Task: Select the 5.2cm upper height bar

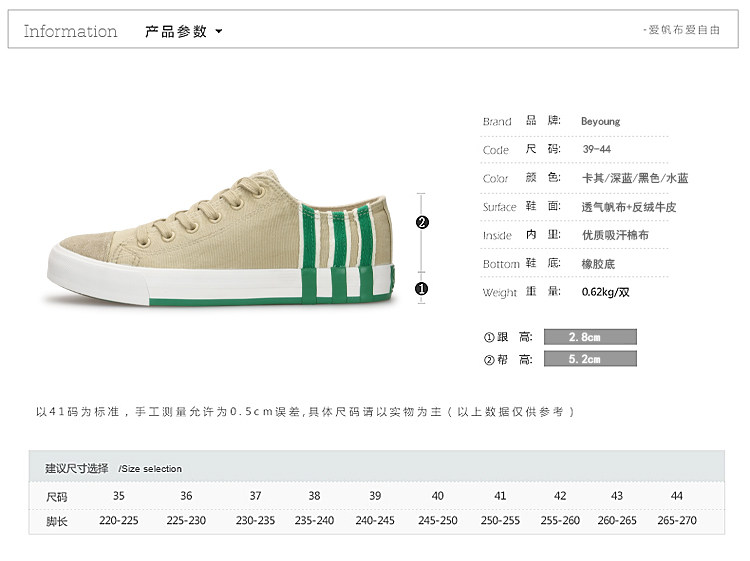Action: pos(590,359)
